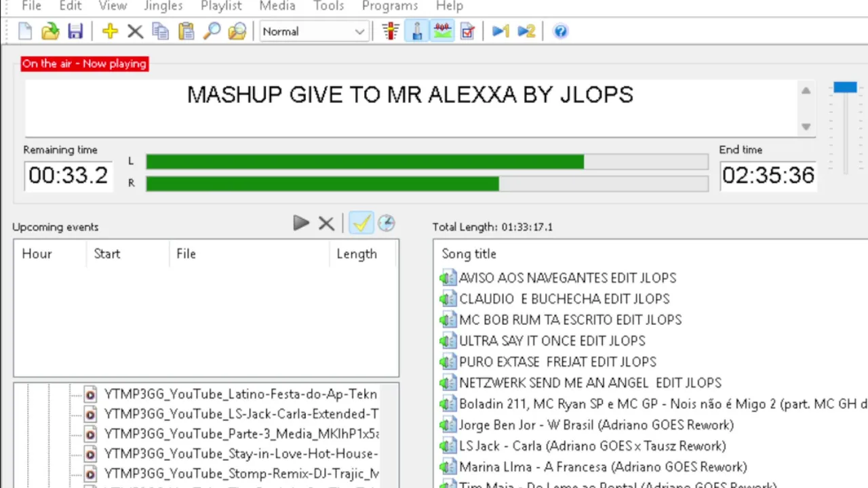This screenshot has height=488, width=868.
Task: Click the left channel level meter bar
Action: click(x=427, y=161)
